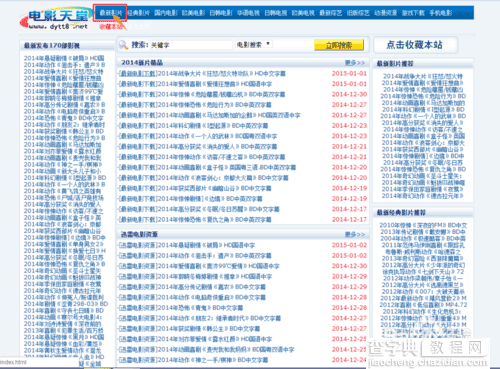Open 《狙击手：遗产》 BD中英双字幕 in 迅雷电影资源

coord(214,256)
